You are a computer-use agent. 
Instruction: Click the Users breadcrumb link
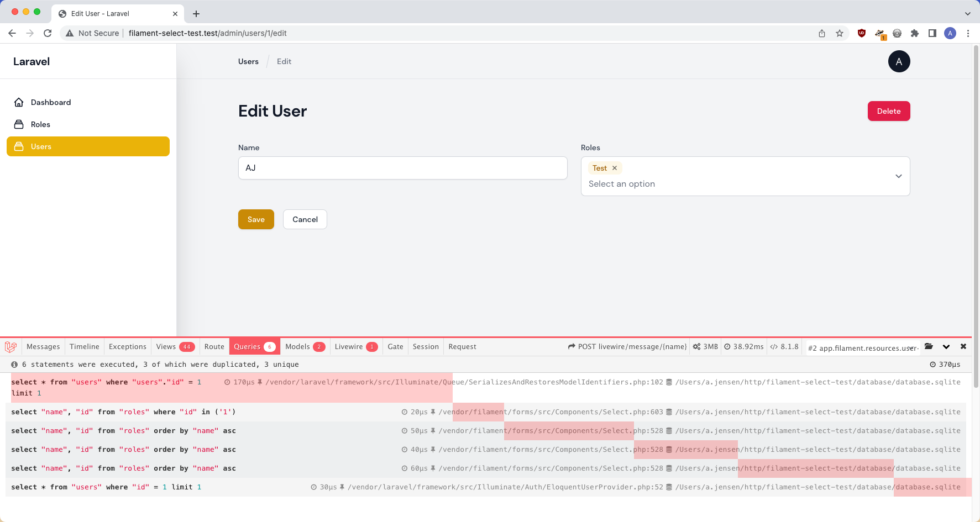pos(248,61)
